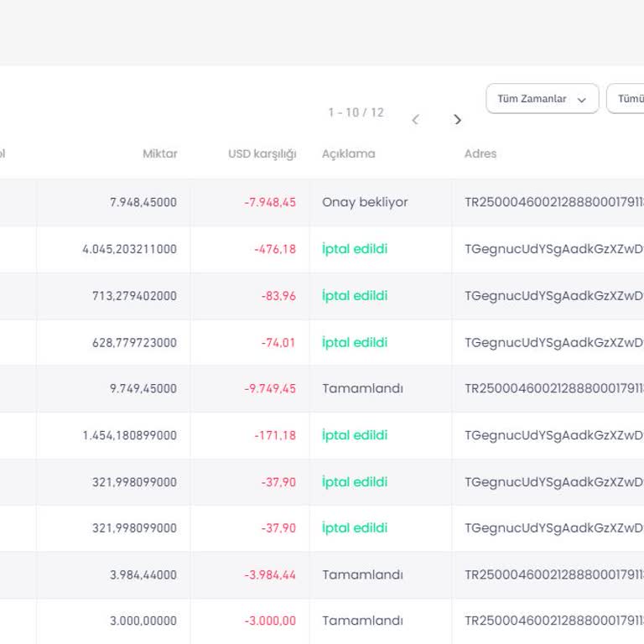The width and height of the screenshot is (644, 644).
Task: Select USD value -7.948,45
Action: (270, 202)
